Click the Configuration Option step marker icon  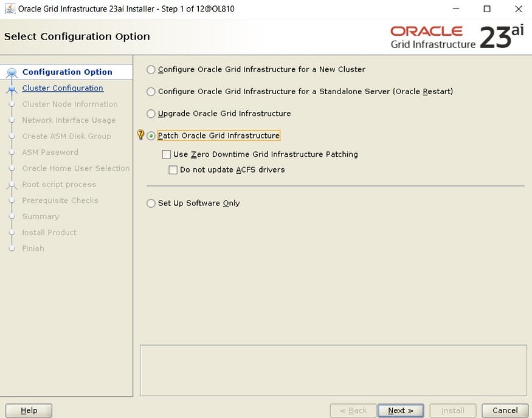[x=12, y=72]
